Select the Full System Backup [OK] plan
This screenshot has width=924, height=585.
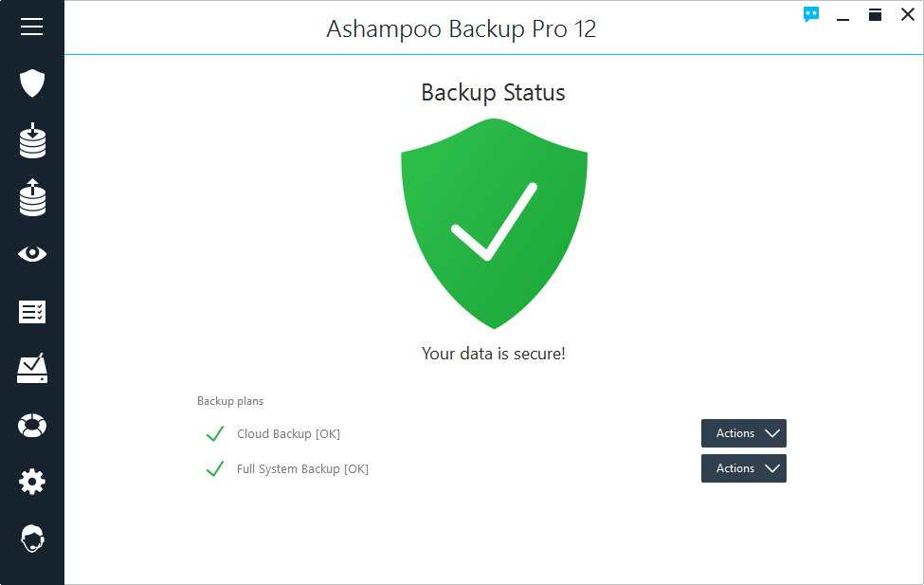click(302, 469)
